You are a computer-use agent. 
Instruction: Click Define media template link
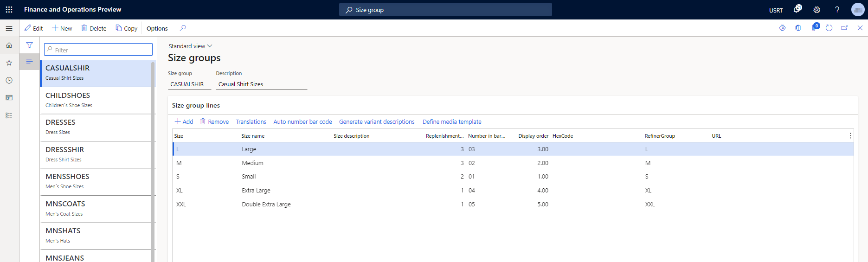coord(451,121)
